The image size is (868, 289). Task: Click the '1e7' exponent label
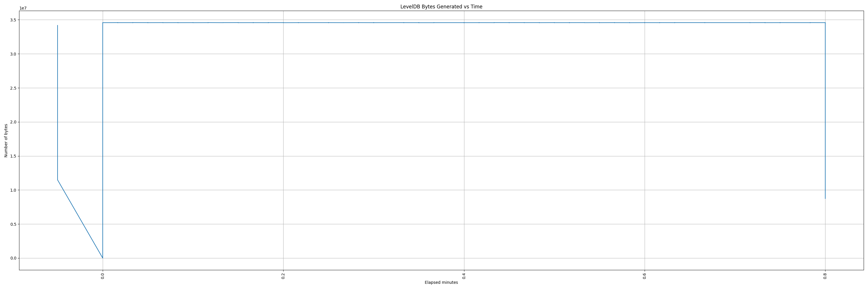pos(23,8)
